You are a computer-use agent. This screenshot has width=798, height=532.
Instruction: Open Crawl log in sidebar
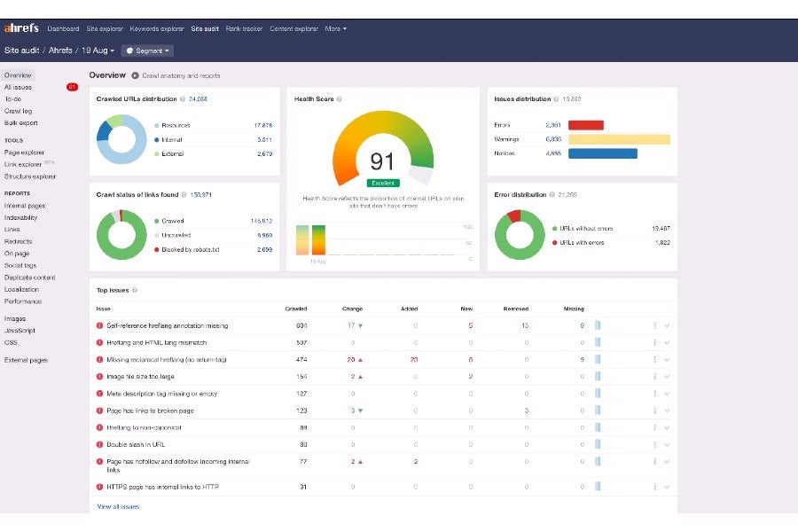(18, 111)
